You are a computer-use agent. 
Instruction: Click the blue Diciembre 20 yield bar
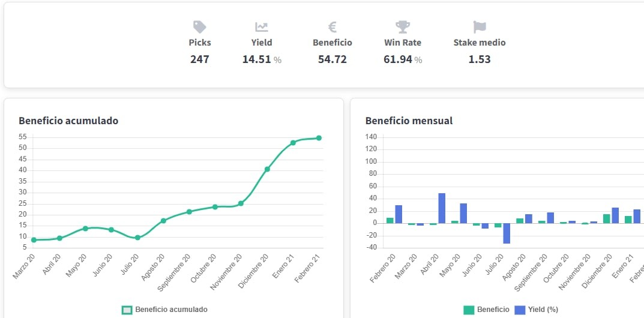point(615,215)
